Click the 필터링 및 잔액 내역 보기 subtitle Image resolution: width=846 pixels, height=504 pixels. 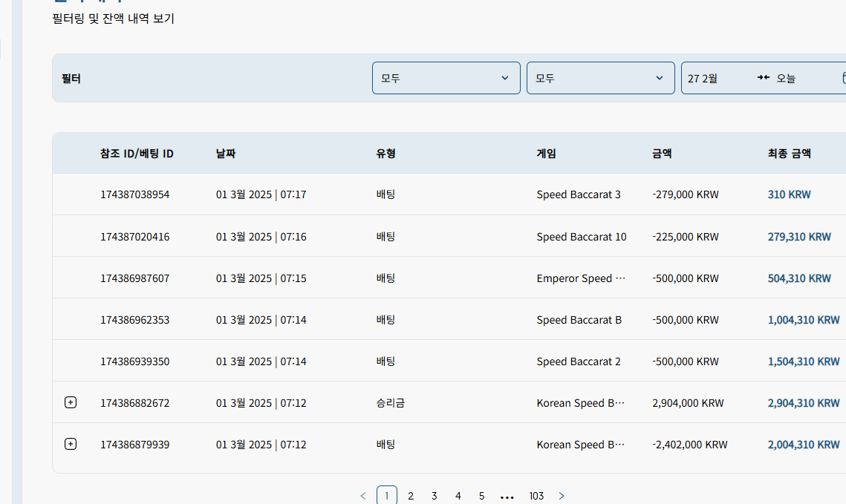(114, 19)
